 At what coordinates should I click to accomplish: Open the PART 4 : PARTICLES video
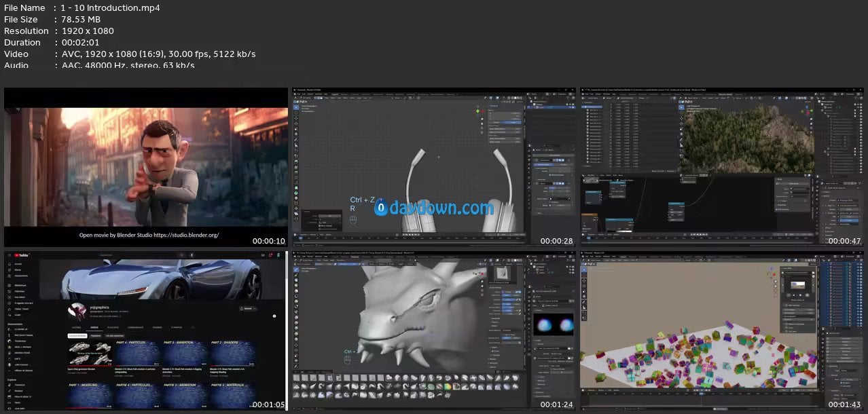click(137, 354)
